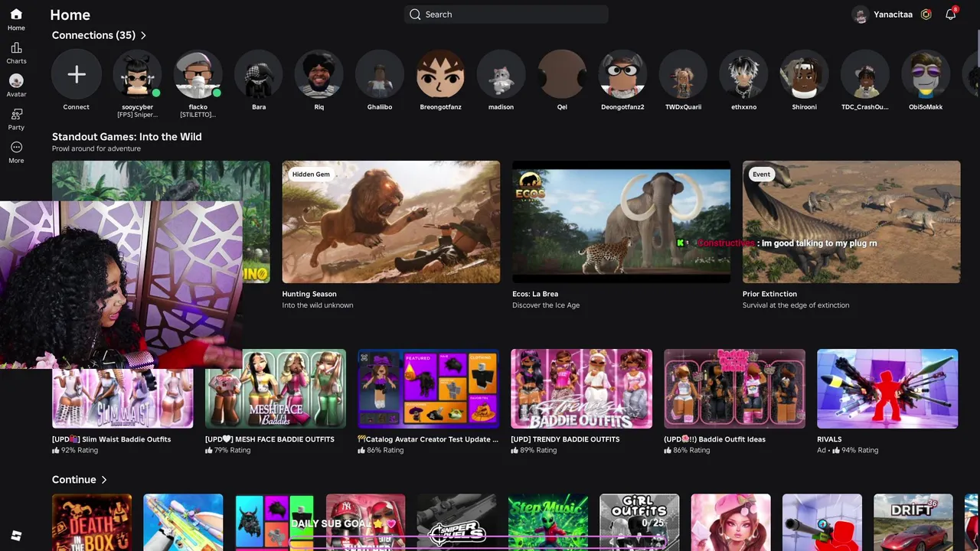The width and height of the screenshot is (980, 551).
Task: Open the Avatar sidebar item
Action: (x=16, y=86)
